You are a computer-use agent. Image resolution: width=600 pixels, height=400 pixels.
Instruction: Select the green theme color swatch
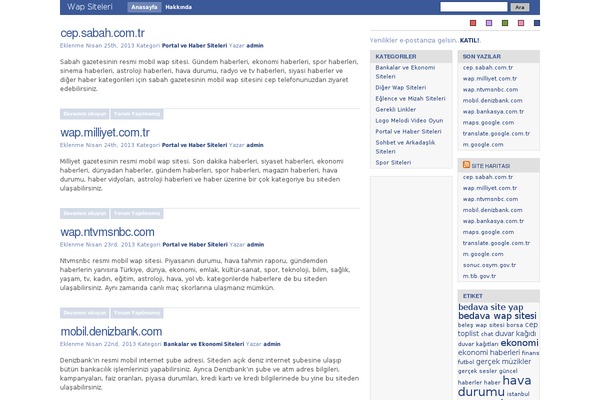coord(505,23)
